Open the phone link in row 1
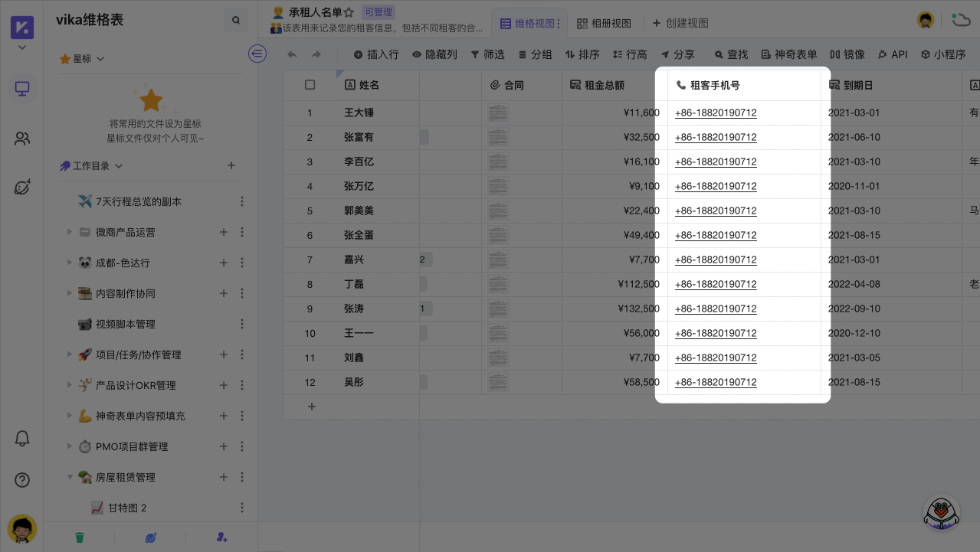This screenshot has height=552, width=980. 715,113
